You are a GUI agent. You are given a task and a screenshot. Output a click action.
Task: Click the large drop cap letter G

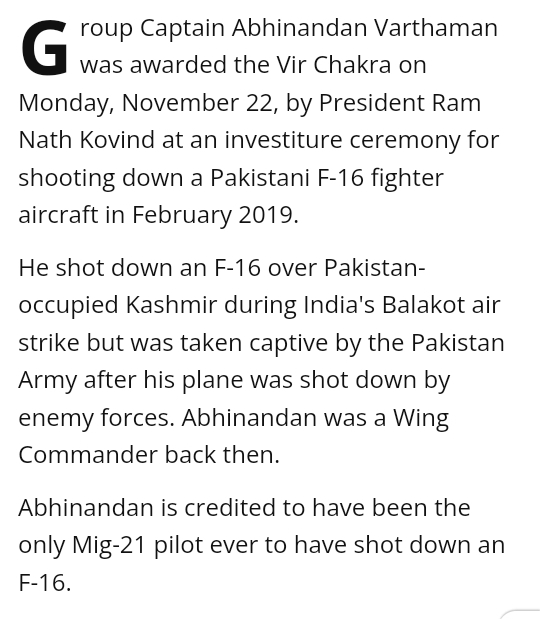click(44, 48)
